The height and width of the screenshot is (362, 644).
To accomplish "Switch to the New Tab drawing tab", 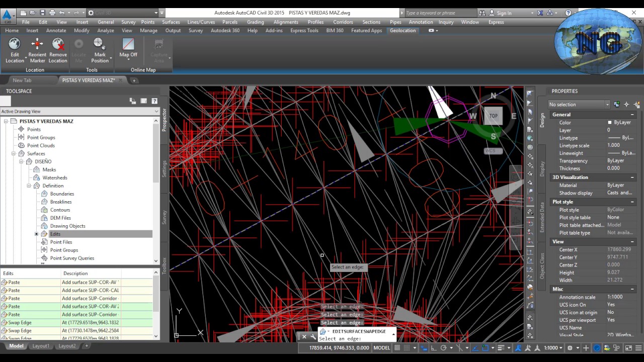I will pos(22,80).
